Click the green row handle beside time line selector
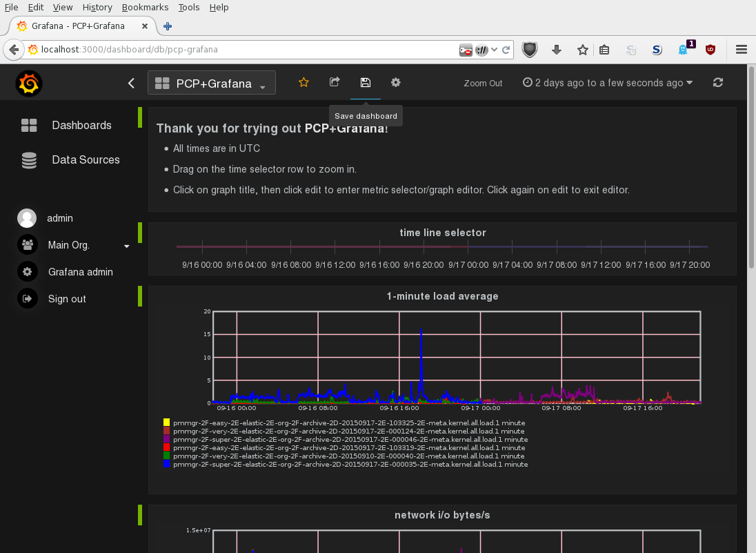 coord(140,233)
